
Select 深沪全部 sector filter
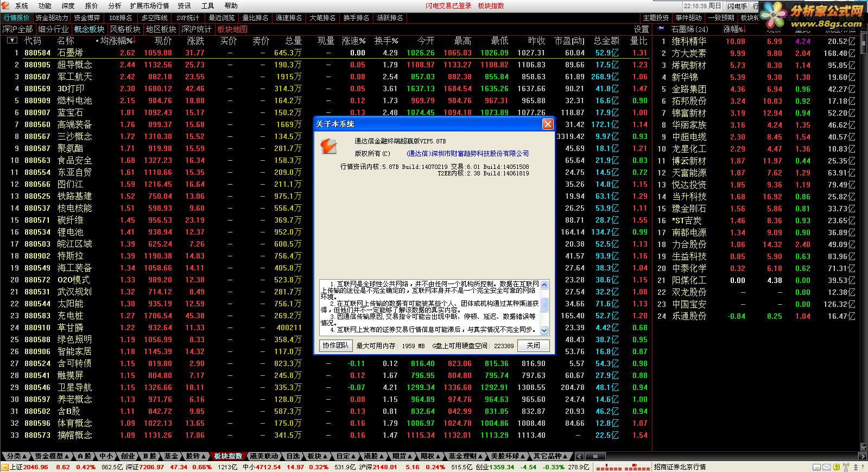click(x=17, y=29)
